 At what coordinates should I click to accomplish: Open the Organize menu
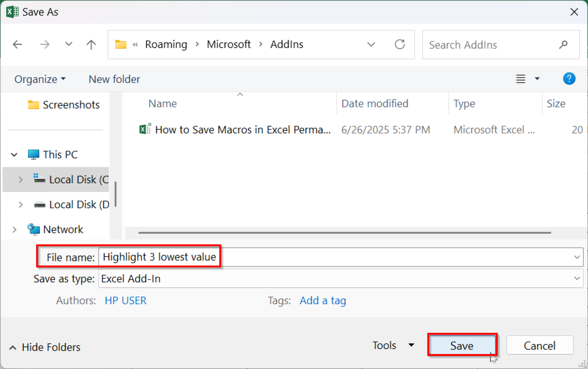[x=40, y=79]
